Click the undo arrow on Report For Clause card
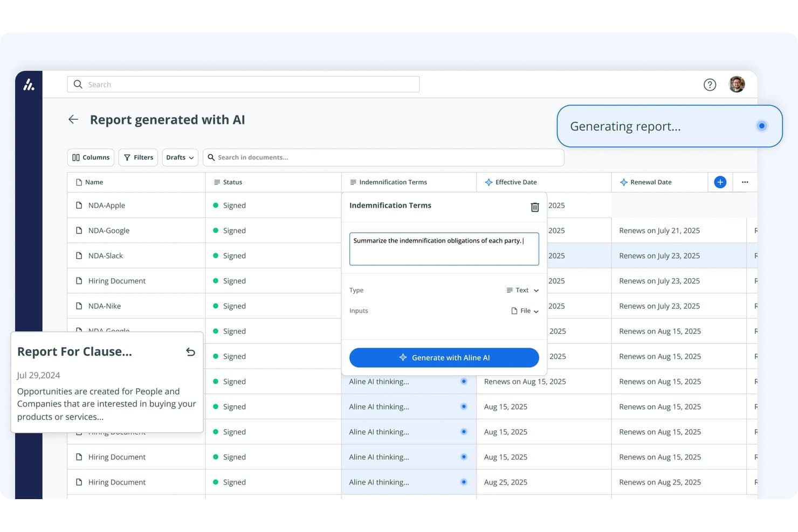Screen dimensions: 798x532 [x=190, y=352]
